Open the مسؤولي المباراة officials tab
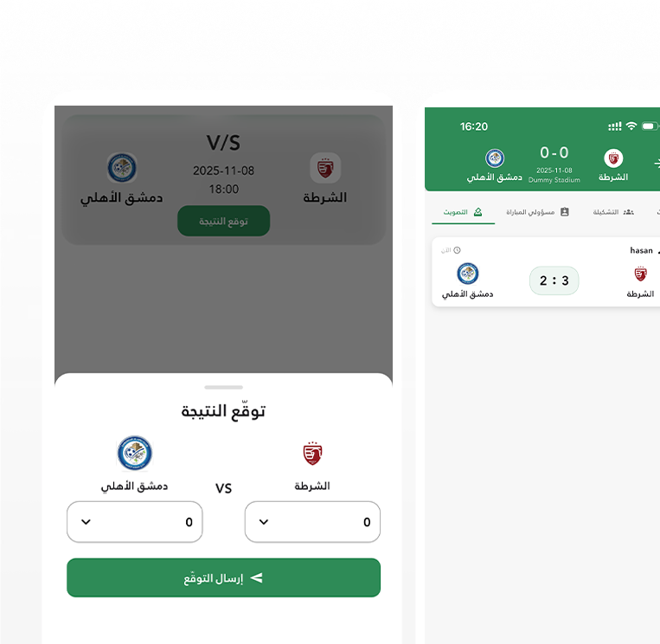The image size is (660, 644). point(537,212)
